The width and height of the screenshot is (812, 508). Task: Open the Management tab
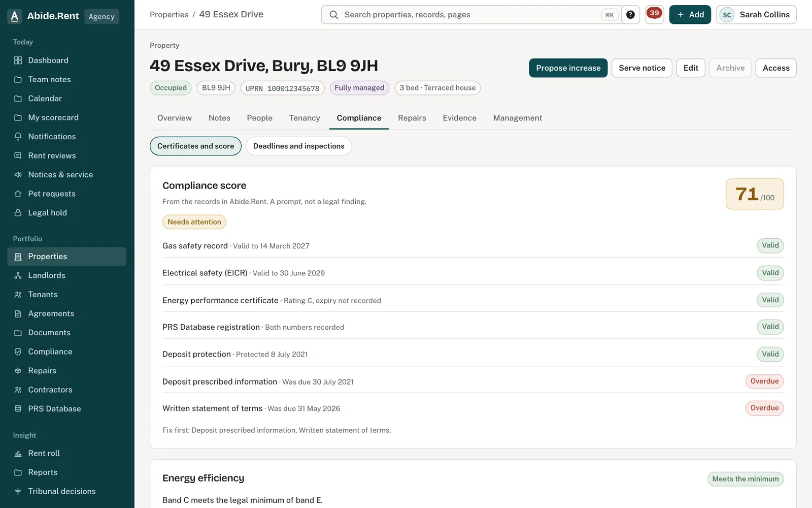point(518,118)
